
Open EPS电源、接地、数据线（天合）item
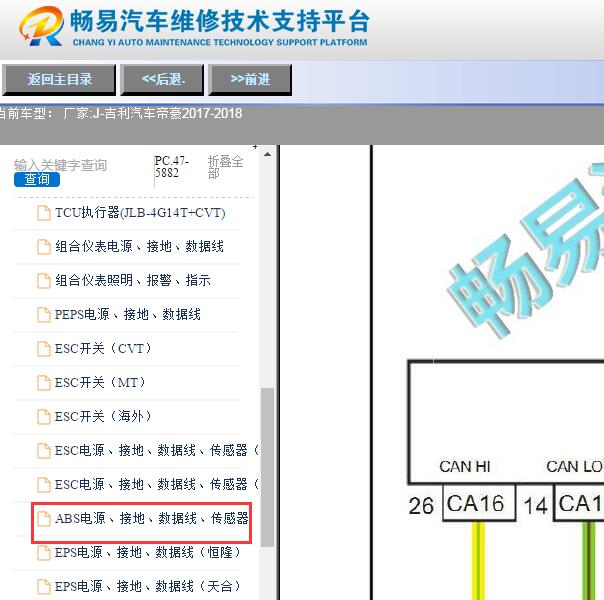coord(149,586)
